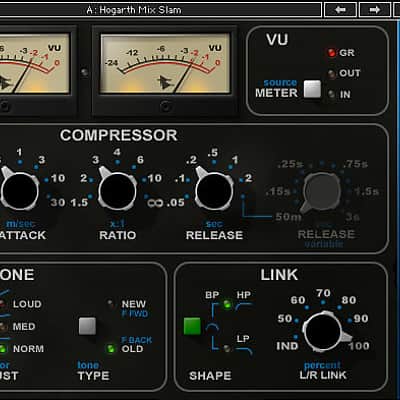Click the right VU meter display
The height and width of the screenshot is (400, 400).
tap(165, 63)
